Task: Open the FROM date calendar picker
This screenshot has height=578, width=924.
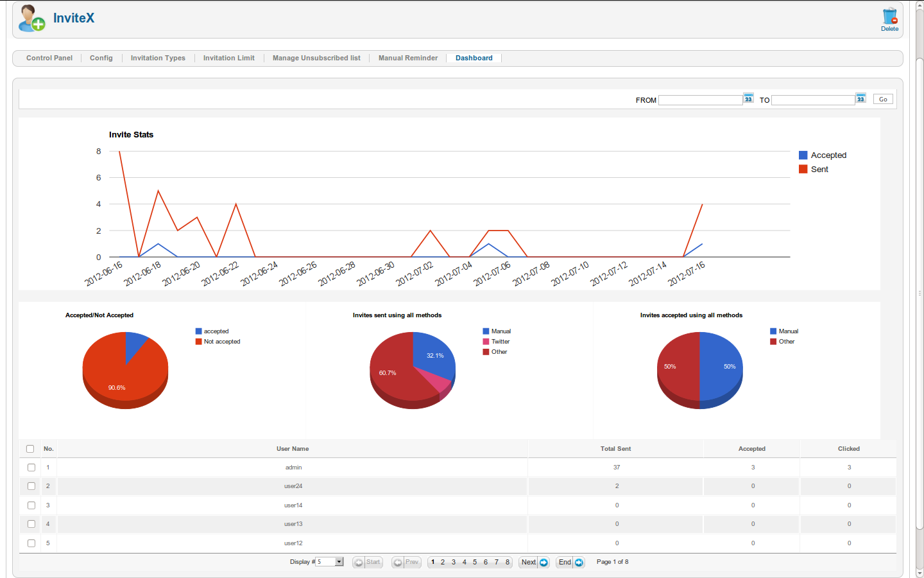Action: [x=748, y=98]
